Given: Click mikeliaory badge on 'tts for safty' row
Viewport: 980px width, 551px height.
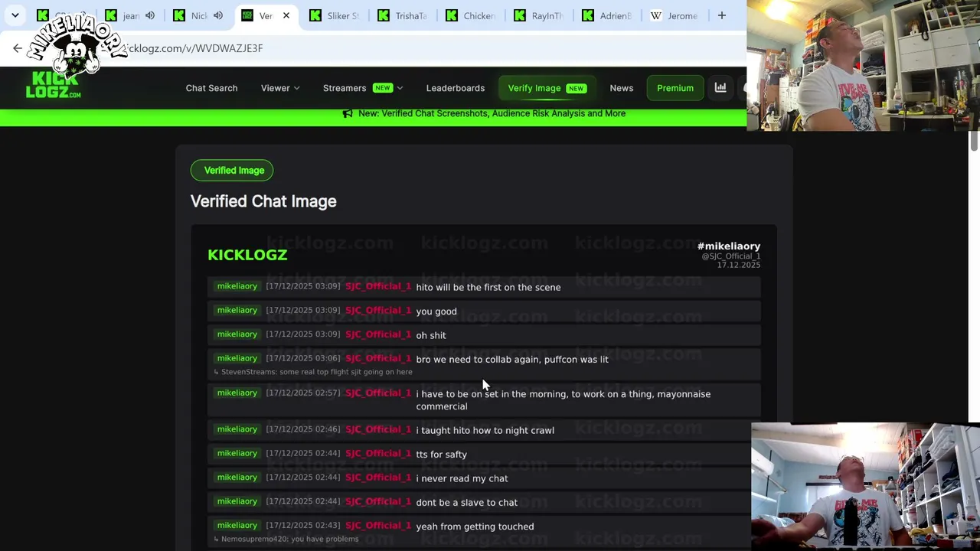Looking at the screenshot, I should coord(237,453).
